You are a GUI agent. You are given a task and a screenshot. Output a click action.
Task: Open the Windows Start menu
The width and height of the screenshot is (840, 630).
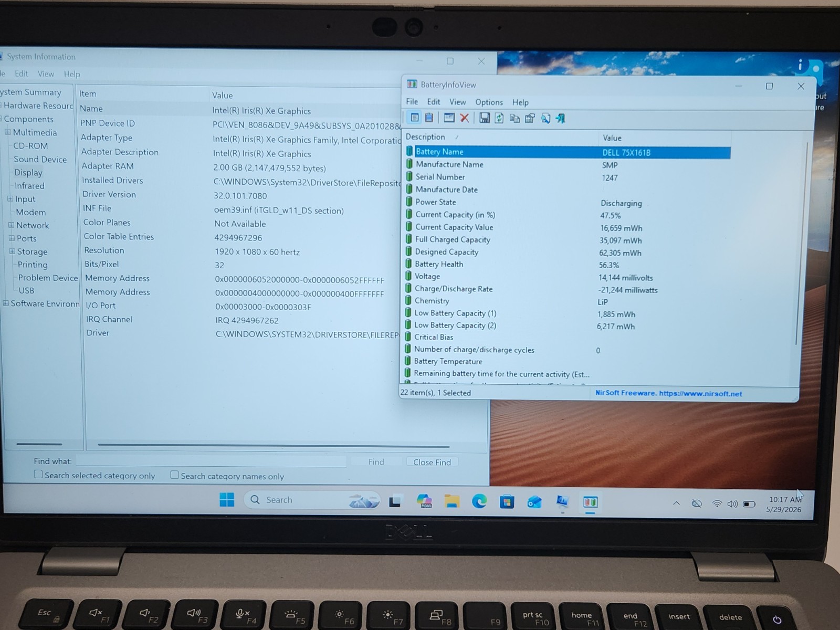coord(227,500)
